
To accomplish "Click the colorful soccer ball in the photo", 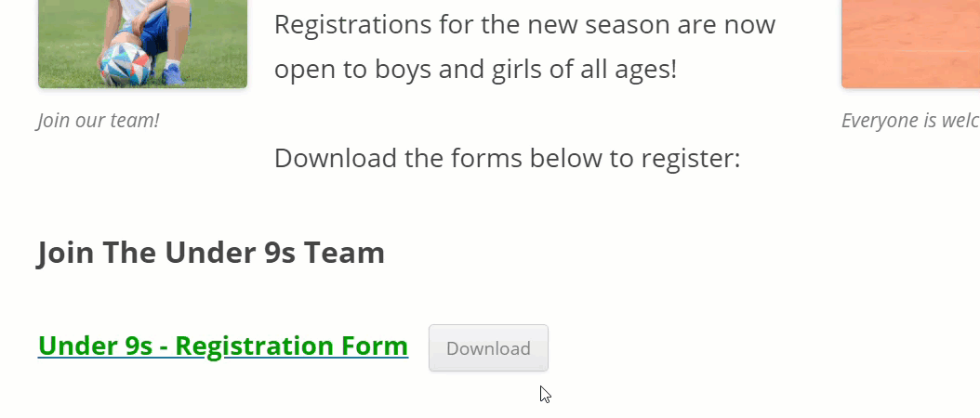I will pyautogui.click(x=126, y=64).
